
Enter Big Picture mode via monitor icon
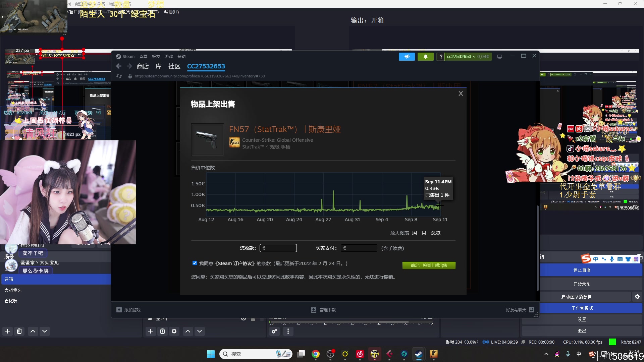(x=500, y=56)
